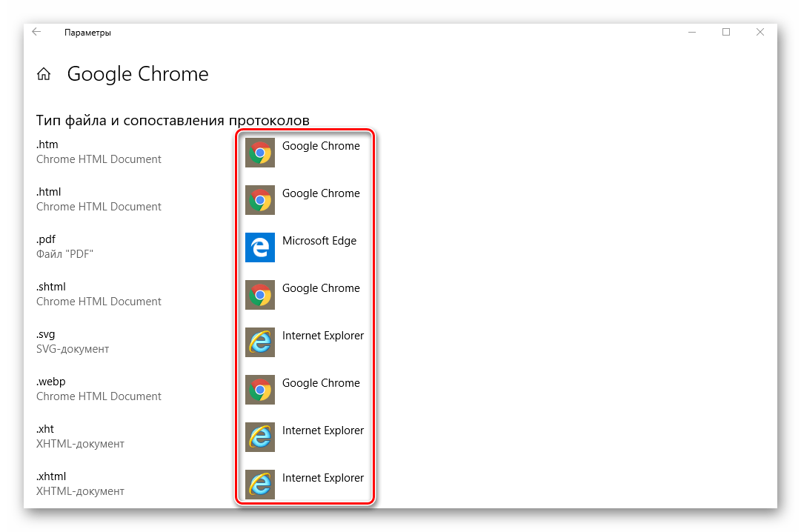Image resolution: width=801 pixels, height=532 pixels.
Task: Select the .pdf file extension text
Action: (46, 239)
